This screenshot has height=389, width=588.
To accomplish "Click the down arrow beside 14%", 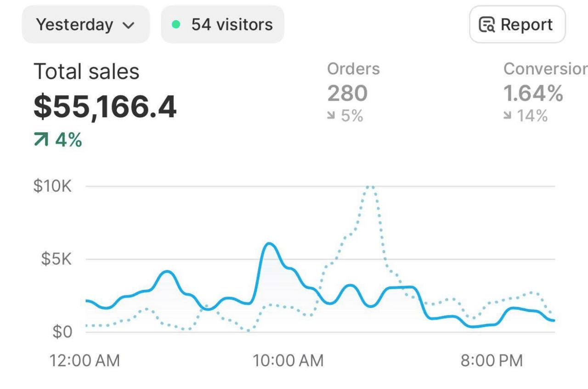I will point(508,116).
